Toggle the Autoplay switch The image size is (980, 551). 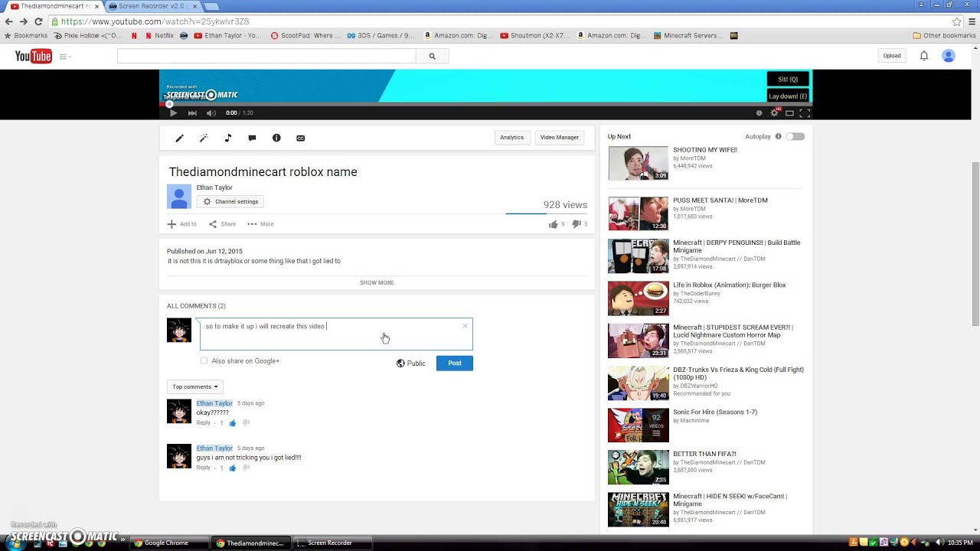coord(796,136)
